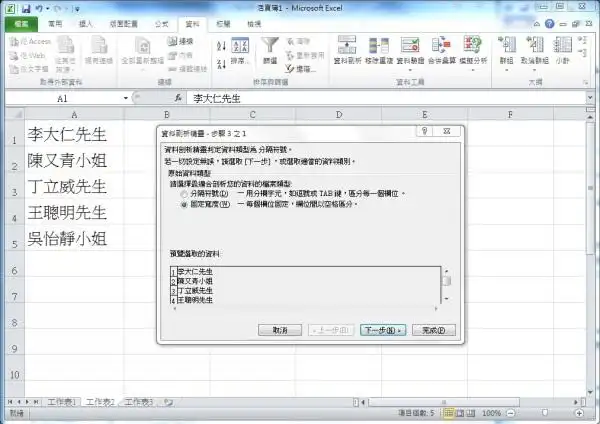Switch to the Formulas (公式) tab
Viewport: 600px width, 424px height.
coord(161,24)
